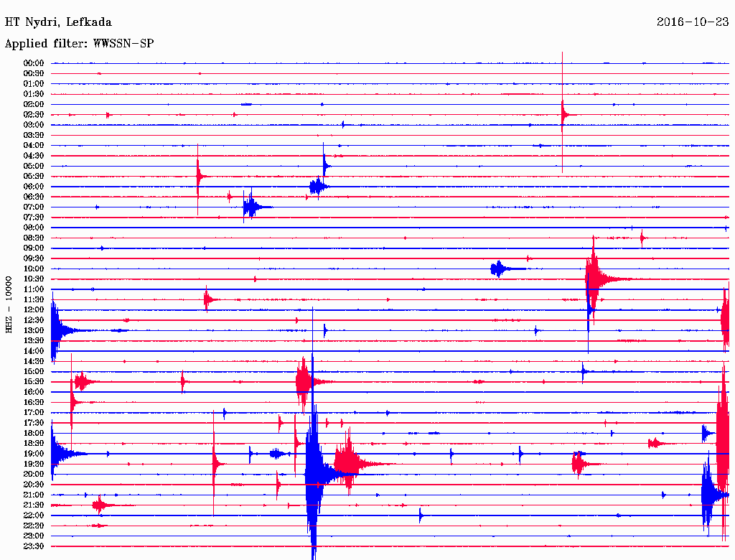Click the 11:00 time label
Image resolution: width=735 pixels, height=560 pixels.
pos(34,289)
